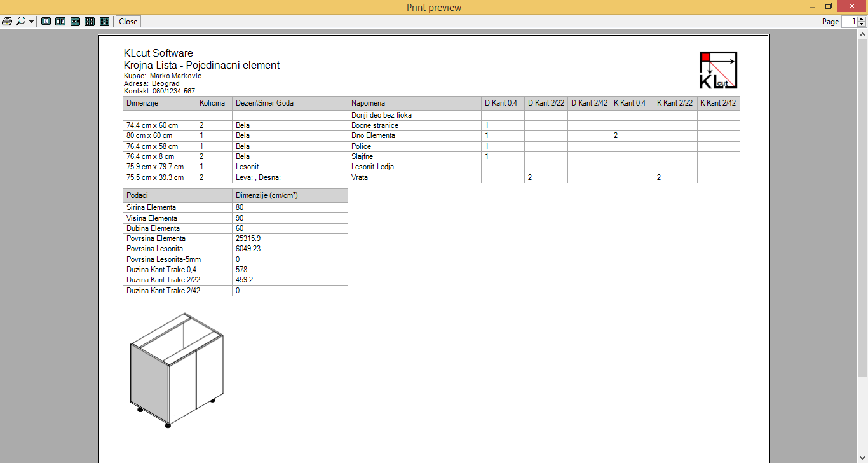This screenshot has height=463, width=868.
Task: Click the Page number input field
Action: pyautogui.click(x=848, y=22)
